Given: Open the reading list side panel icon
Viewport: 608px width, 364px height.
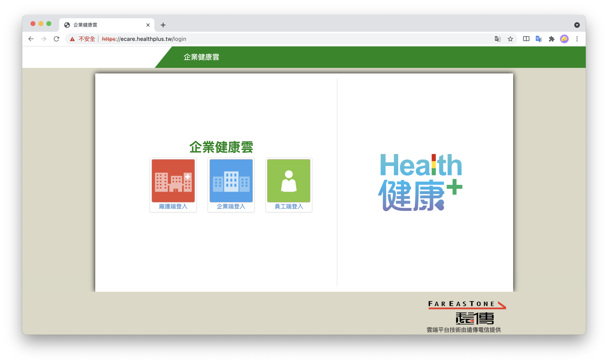Looking at the screenshot, I should (x=526, y=39).
